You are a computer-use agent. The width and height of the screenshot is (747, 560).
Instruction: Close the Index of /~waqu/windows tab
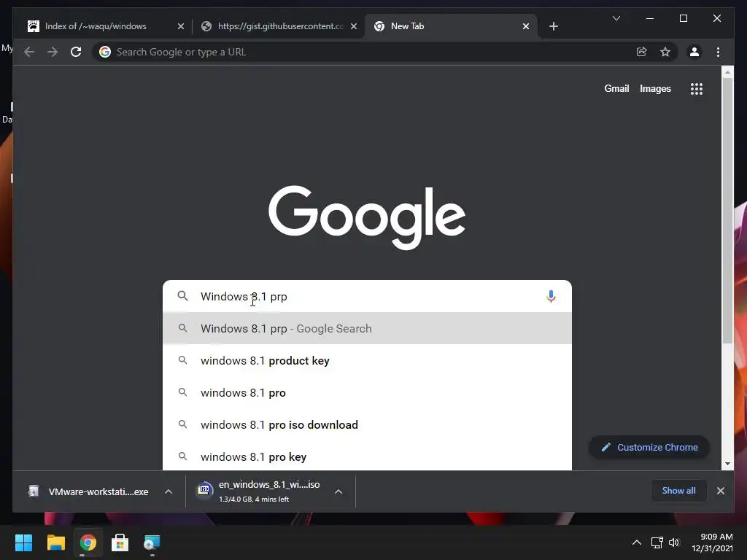click(x=181, y=26)
